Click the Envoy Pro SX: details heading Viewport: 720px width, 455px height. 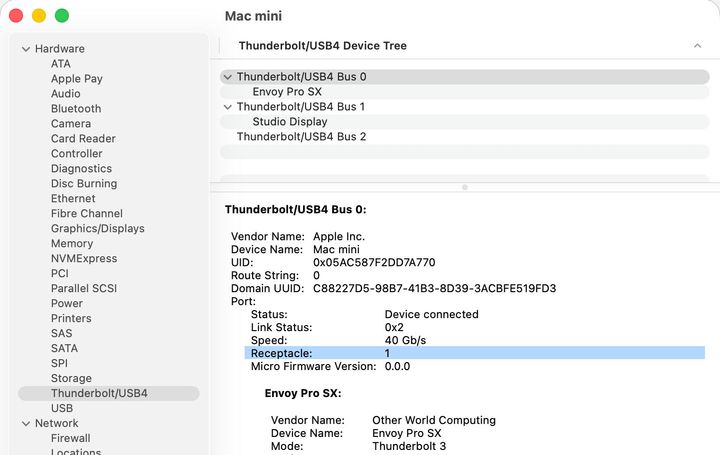(303, 393)
